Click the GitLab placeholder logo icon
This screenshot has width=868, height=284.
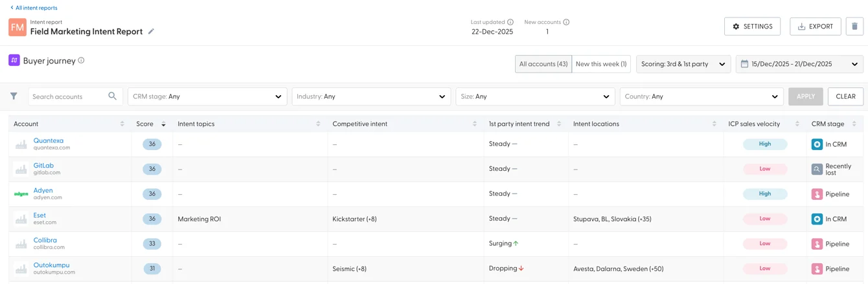[21, 169]
